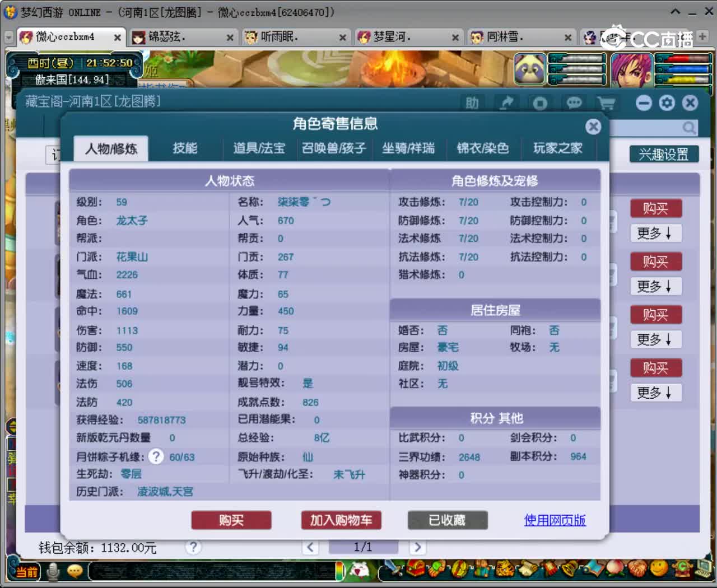717x588 pixels.
Task: Open the 道具/法宝 tab
Action: 259,148
